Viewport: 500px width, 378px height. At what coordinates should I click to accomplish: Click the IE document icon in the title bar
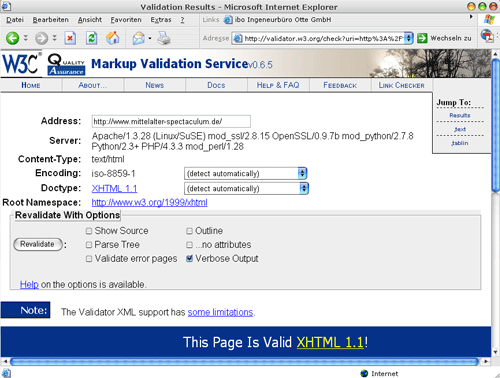click(6, 6)
